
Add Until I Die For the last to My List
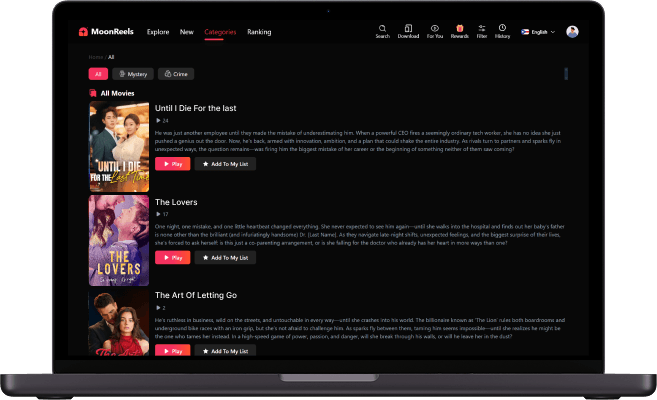click(225, 164)
